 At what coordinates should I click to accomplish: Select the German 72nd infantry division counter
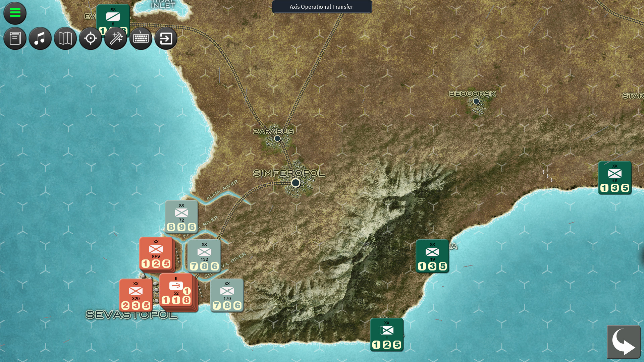pos(181,216)
